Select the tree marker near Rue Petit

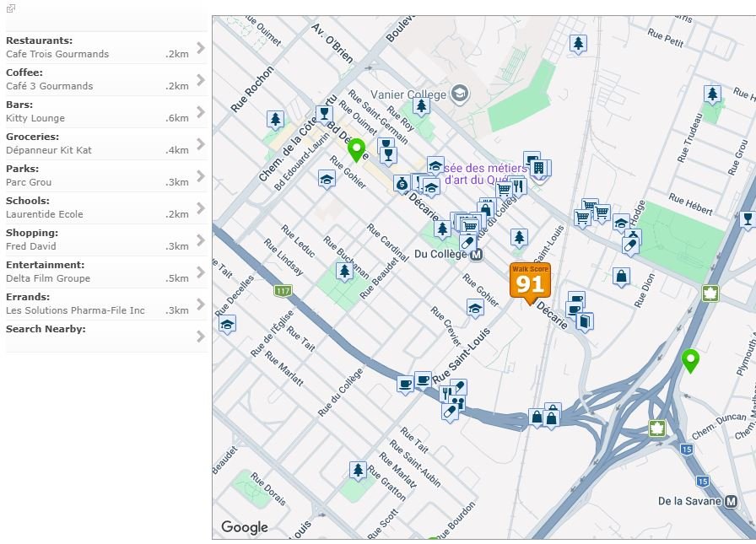[578, 44]
